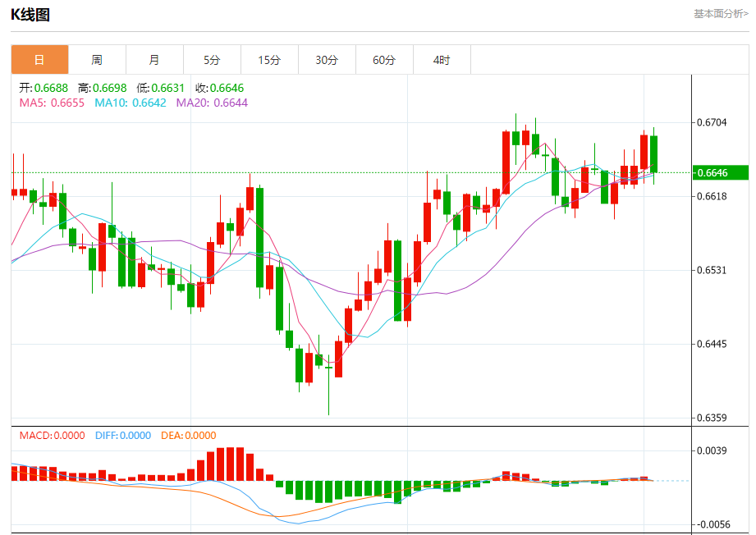Click the 0.6359 price axis label
The width and height of the screenshot is (756, 535).
[x=712, y=418]
